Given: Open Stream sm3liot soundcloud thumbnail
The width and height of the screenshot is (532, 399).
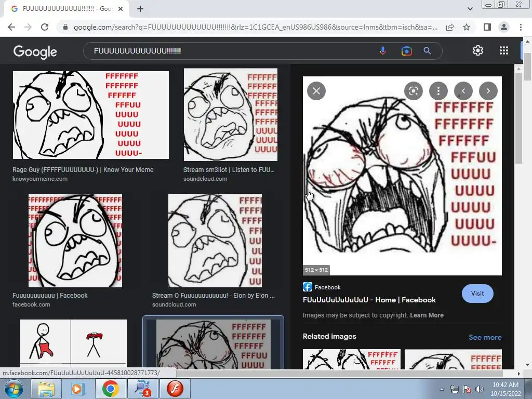Looking at the screenshot, I should (230, 115).
